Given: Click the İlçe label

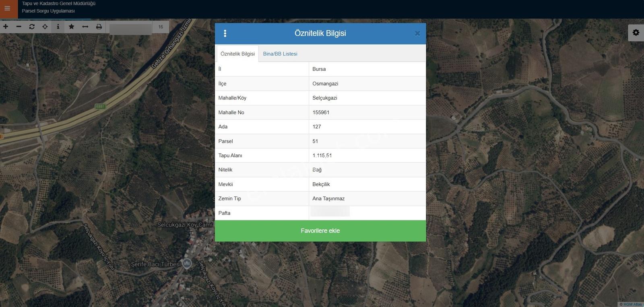Looking at the screenshot, I should pyautogui.click(x=222, y=84).
